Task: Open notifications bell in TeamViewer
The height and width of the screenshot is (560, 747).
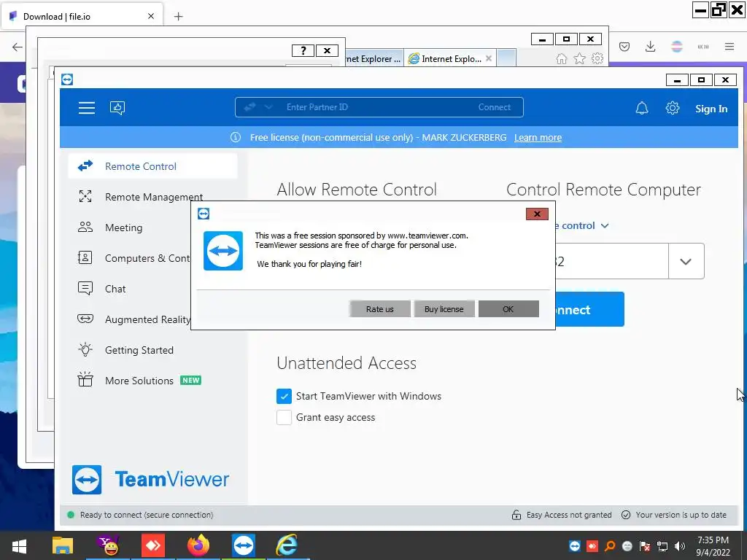Action: [x=642, y=108]
